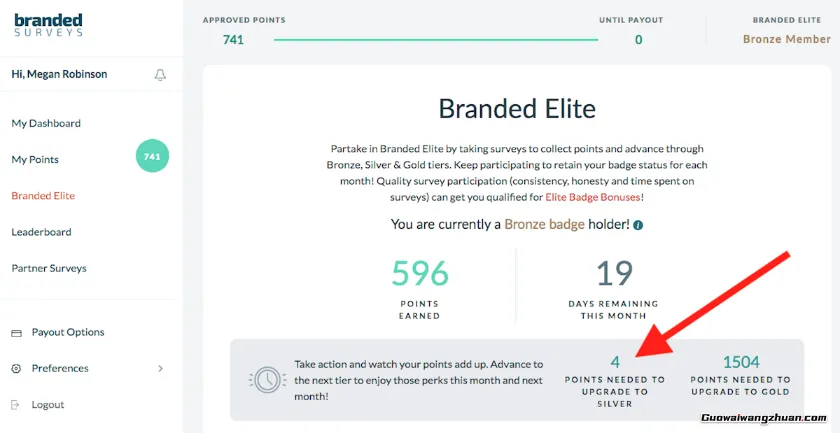This screenshot has height=433, width=840.
Task: Click the green 741 points badge
Action: click(152, 157)
